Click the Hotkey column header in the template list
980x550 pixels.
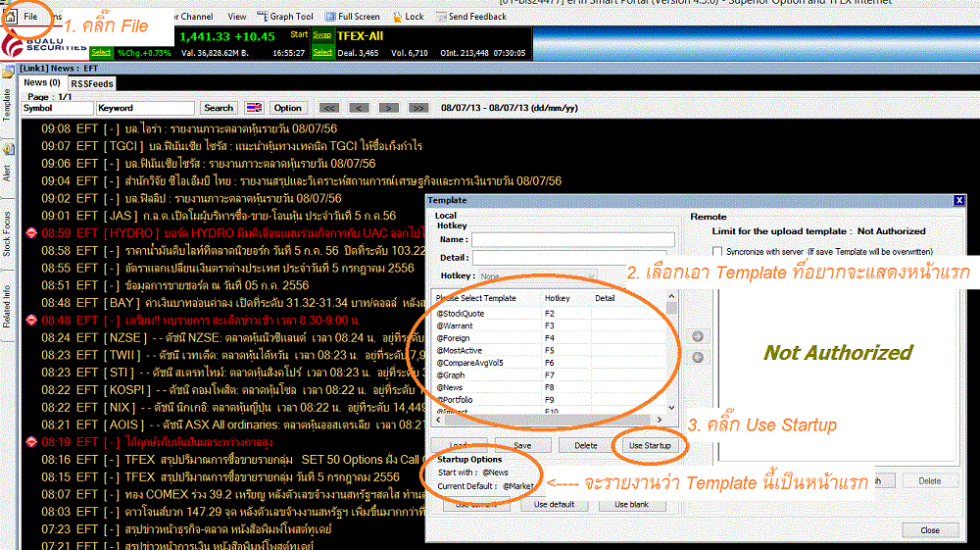click(x=565, y=298)
